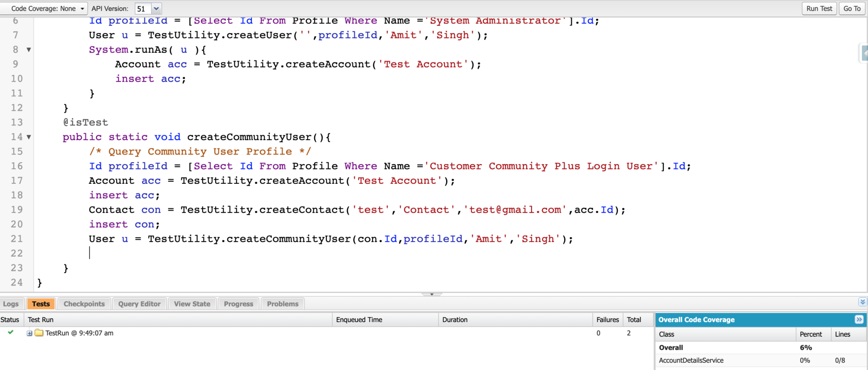Open the API Version dropdown arrow

(156, 9)
